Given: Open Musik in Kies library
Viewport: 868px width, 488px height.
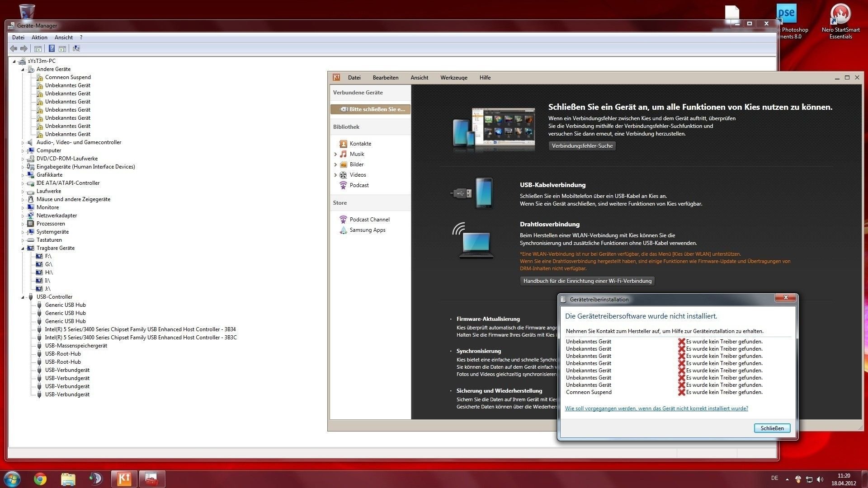Looking at the screenshot, I should pos(357,154).
